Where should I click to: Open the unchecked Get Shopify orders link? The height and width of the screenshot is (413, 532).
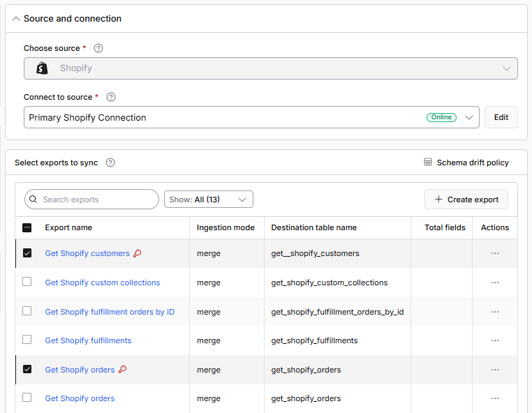[x=80, y=398]
